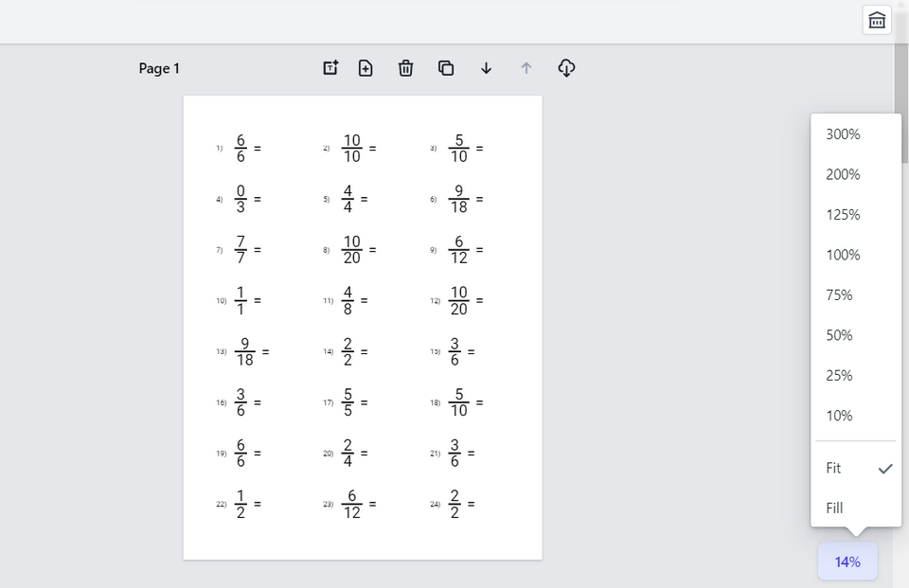Image resolution: width=909 pixels, height=588 pixels.
Task: Move the page down in order
Action: click(x=486, y=67)
